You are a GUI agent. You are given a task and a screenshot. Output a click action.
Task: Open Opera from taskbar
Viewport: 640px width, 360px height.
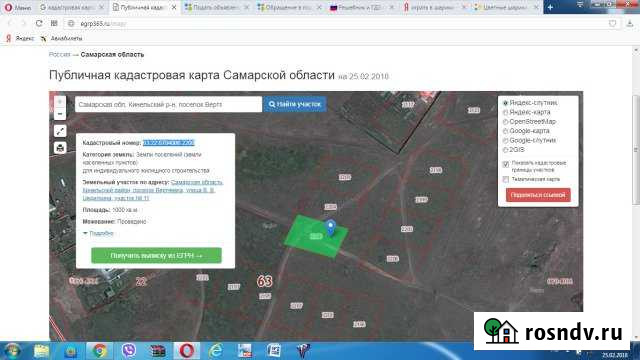pos(186,351)
